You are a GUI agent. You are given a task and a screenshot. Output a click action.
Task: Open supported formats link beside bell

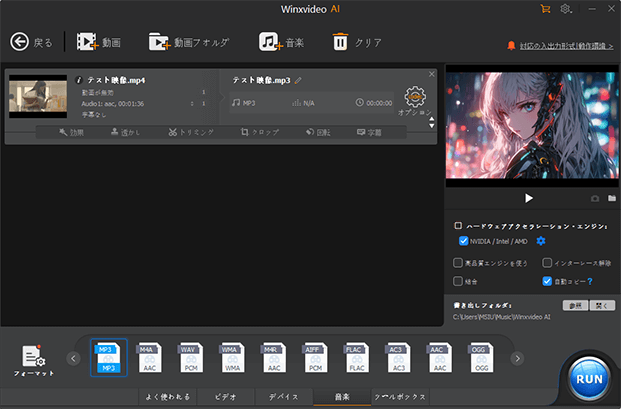click(x=566, y=46)
